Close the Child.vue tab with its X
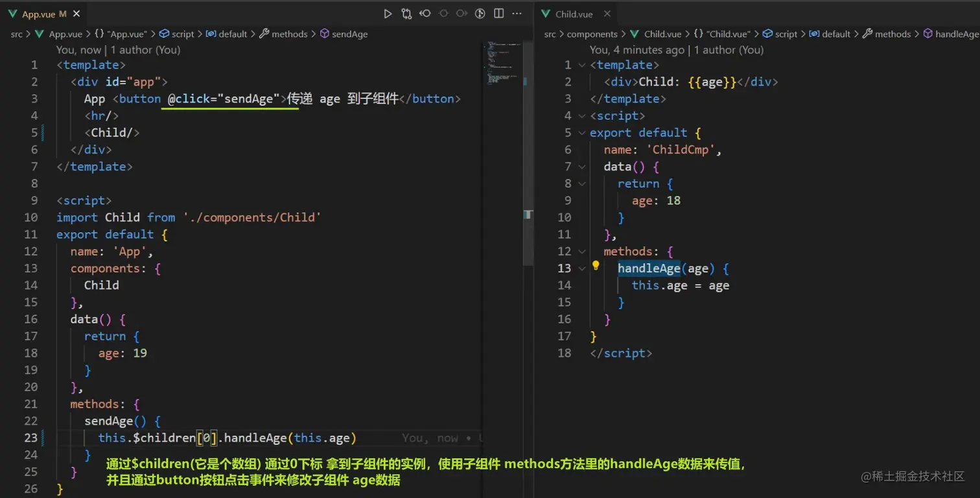 (608, 14)
